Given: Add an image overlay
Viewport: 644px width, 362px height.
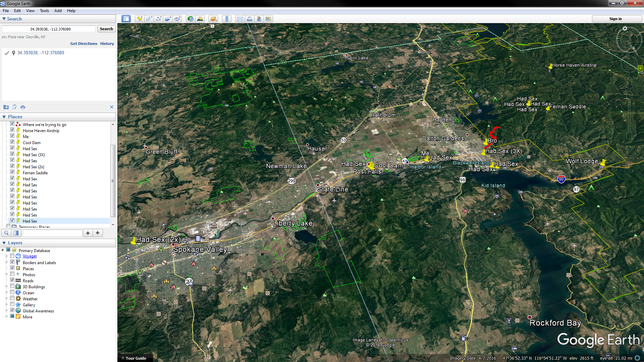Looking at the screenshot, I should (168, 19).
